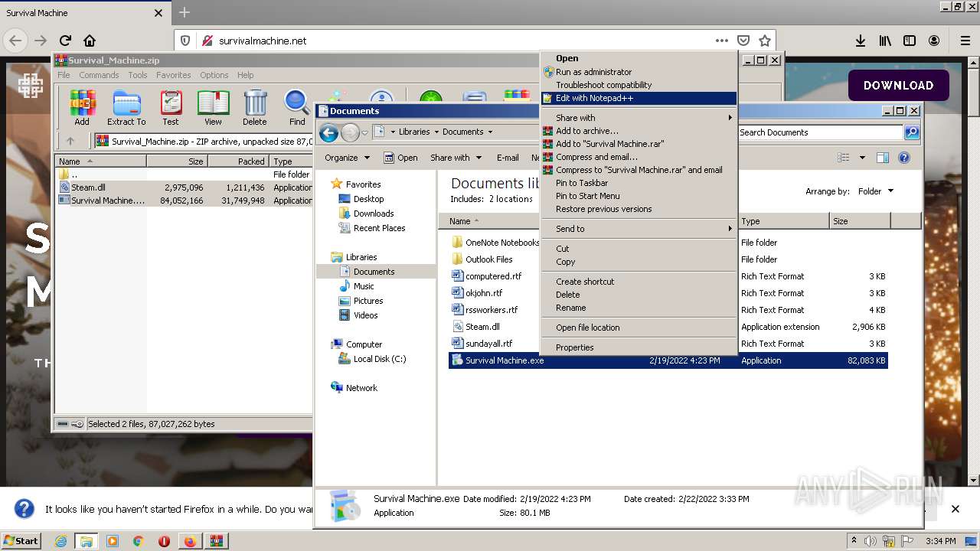Toggle Firefox sidebar icon
This screenshot has width=980, height=551.
click(x=910, y=41)
